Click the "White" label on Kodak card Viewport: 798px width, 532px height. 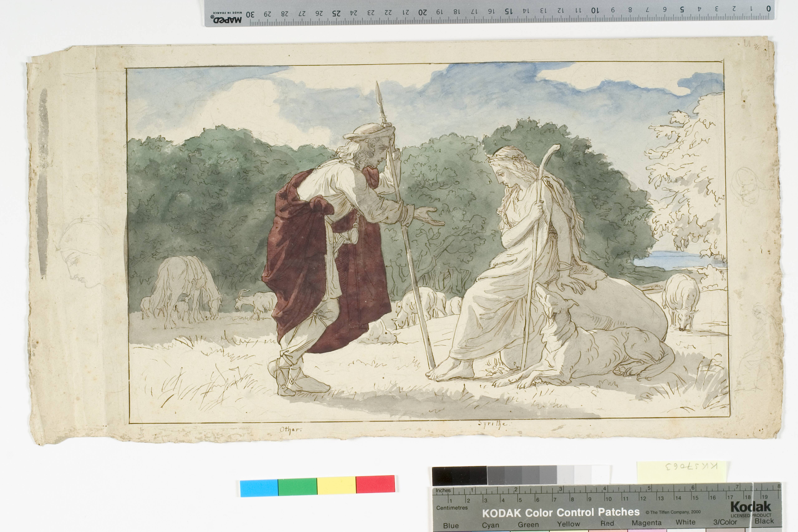click(686, 522)
